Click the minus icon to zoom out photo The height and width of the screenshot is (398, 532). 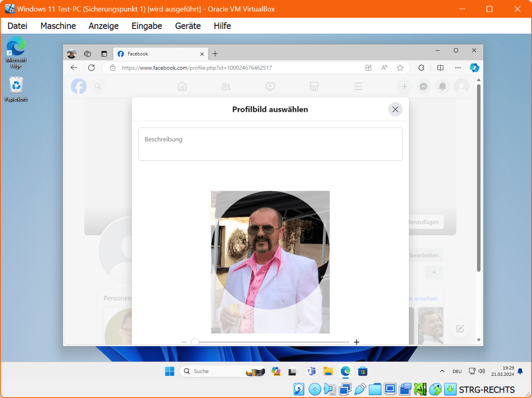pos(184,342)
